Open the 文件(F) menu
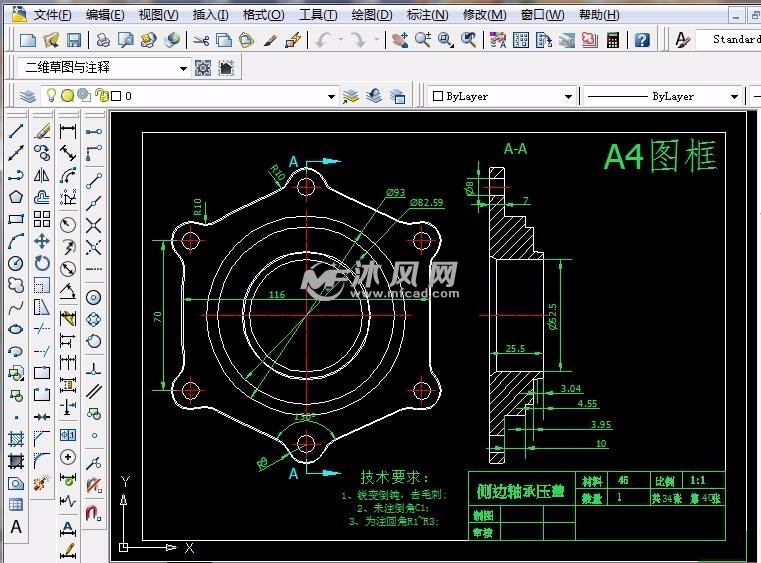 point(52,15)
